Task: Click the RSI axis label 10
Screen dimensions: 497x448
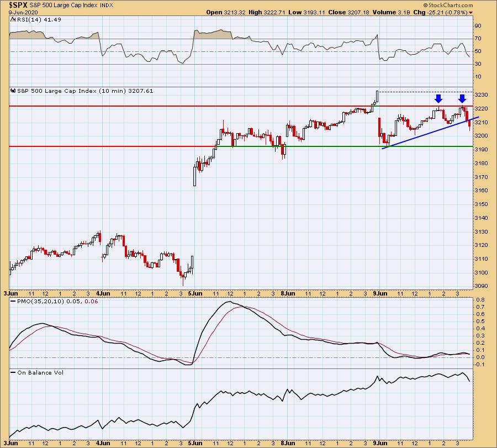Action: [478, 76]
